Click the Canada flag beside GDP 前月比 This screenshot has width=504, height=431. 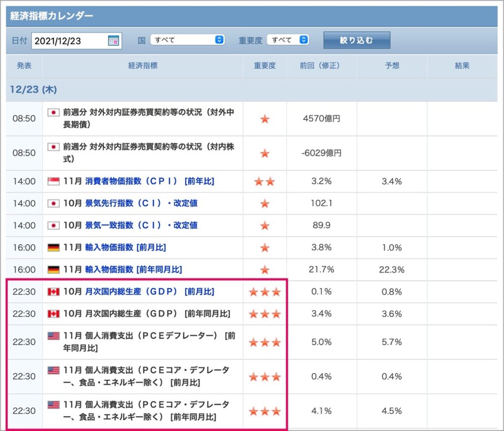pos(53,291)
